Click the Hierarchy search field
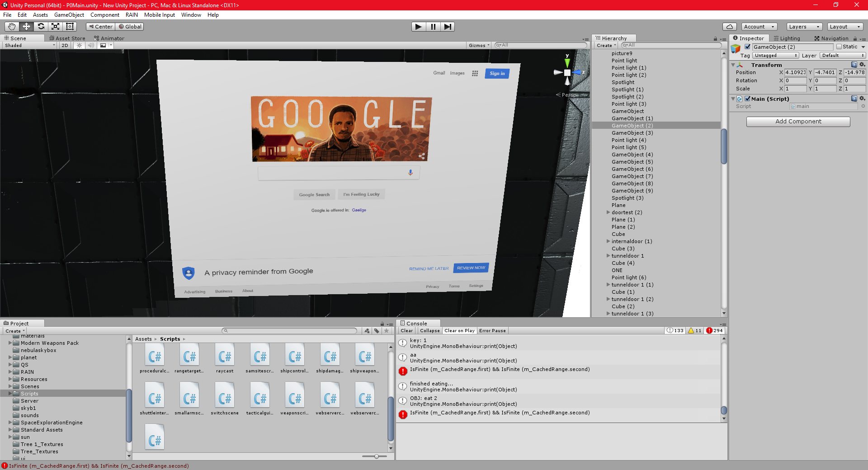This screenshot has height=470, width=868. coord(671,45)
